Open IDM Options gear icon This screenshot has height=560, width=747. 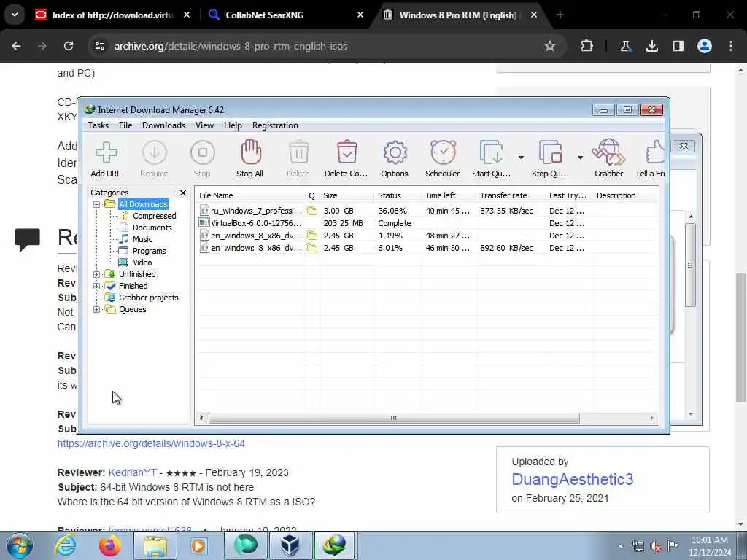(395, 159)
